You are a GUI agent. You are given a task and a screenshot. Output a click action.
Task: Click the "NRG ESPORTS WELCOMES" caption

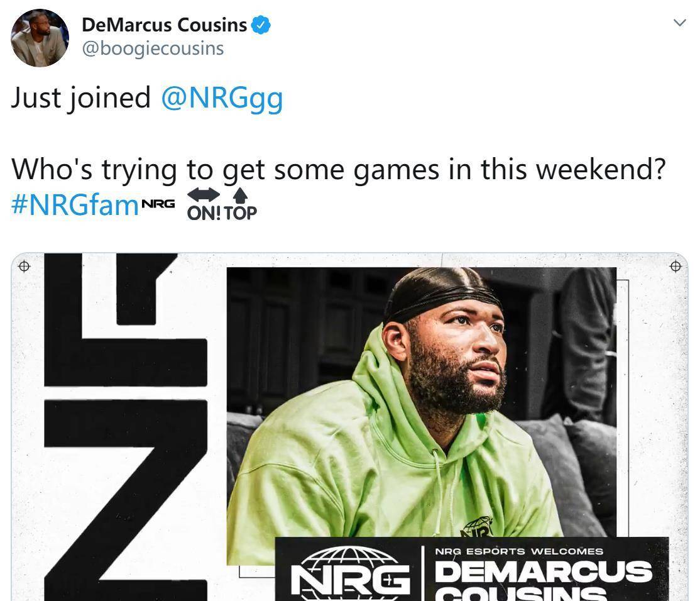(519, 551)
